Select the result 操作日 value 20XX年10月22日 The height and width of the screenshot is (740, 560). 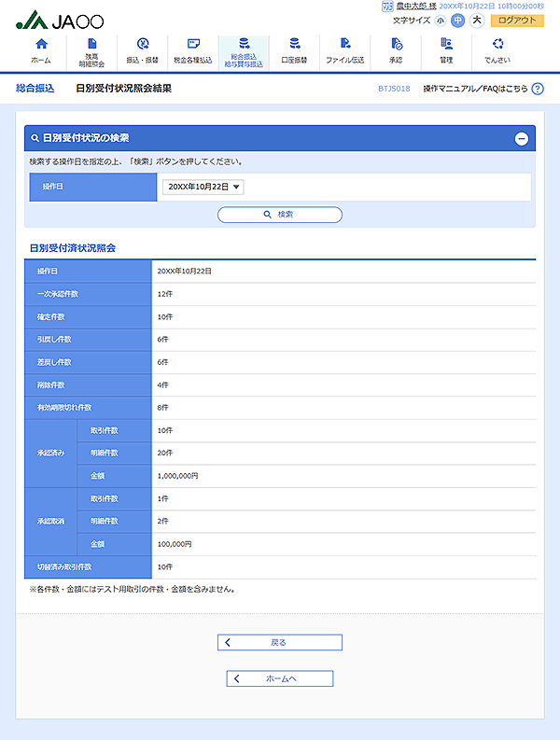[x=184, y=272]
